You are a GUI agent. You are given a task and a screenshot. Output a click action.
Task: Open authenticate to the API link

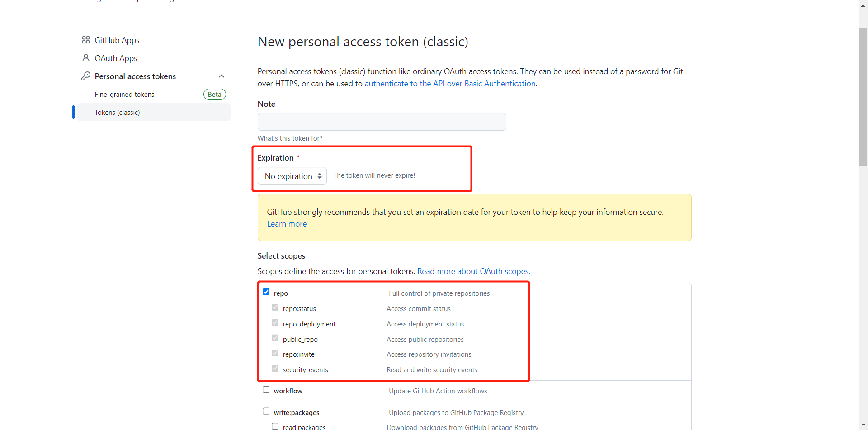450,84
